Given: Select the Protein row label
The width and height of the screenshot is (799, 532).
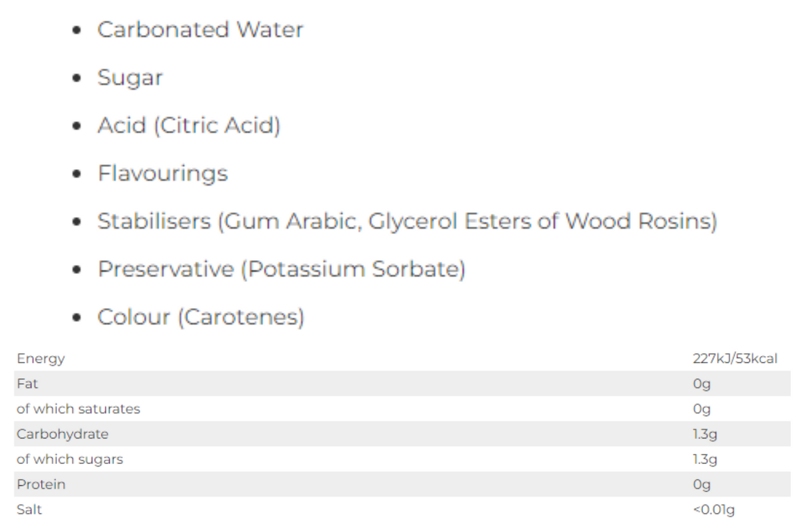Looking at the screenshot, I should (x=41, y=485).
